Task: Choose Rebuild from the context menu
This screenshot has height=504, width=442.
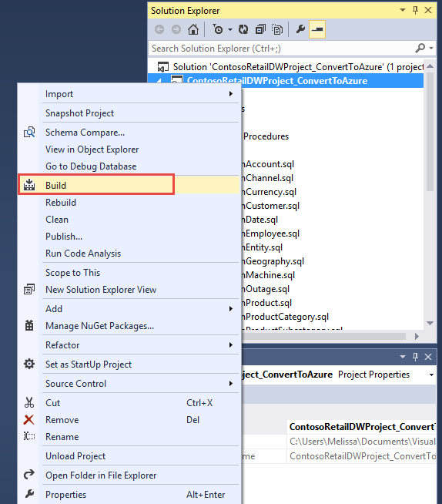Action: point(139,203)
